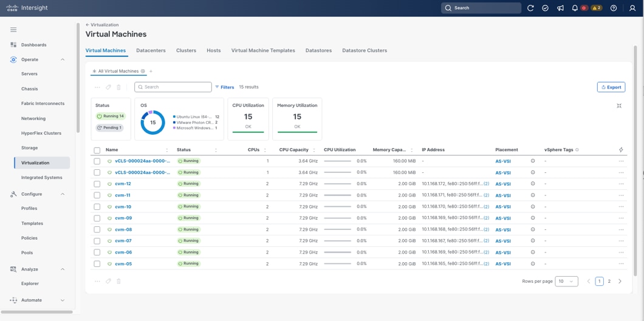Image resolution: width=644 pixels, height=321 pixels.
Task: Open the user profile icon
Action: click(x=632, y=8)
